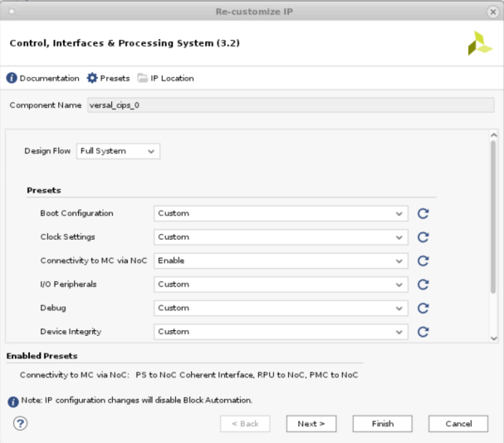The width and height of the screenshot is (504, 443).
Task: Reset the Clock Settings preset
Action: pyautogui.click(x=423, y=237)
